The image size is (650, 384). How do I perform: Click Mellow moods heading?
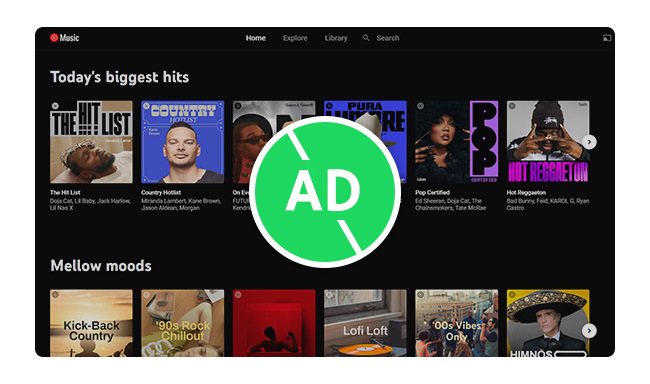(101, 265)
